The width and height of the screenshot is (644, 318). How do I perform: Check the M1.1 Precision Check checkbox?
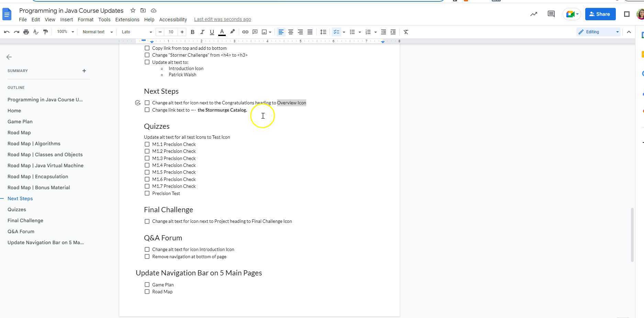click(147, 144)
